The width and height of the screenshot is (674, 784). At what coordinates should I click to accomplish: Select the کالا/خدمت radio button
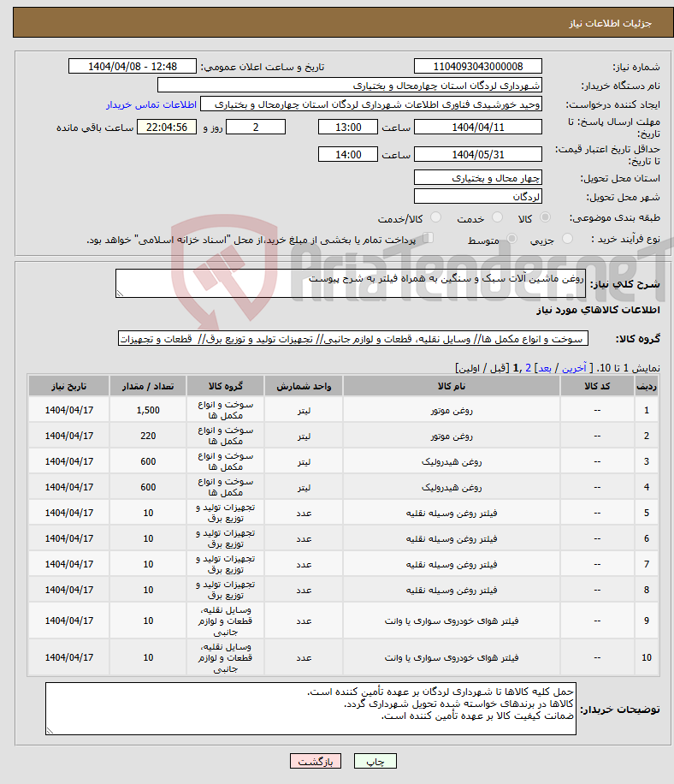pos(435,217)
